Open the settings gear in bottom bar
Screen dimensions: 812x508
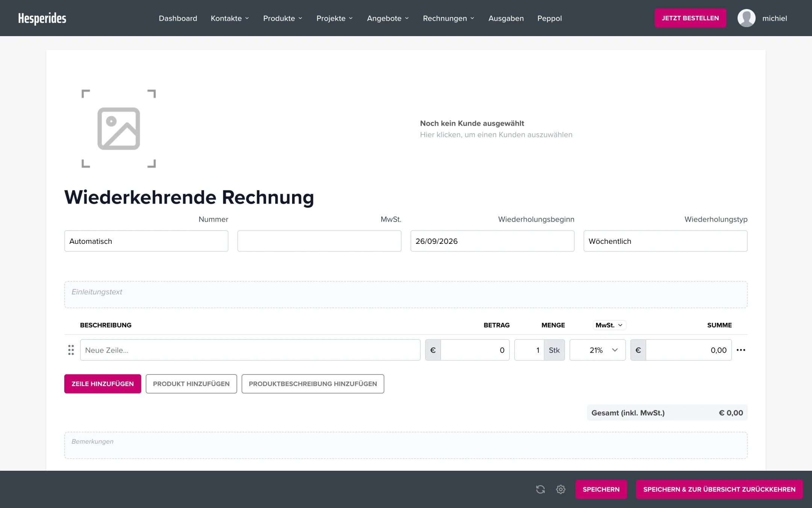(x=561, y=489)
